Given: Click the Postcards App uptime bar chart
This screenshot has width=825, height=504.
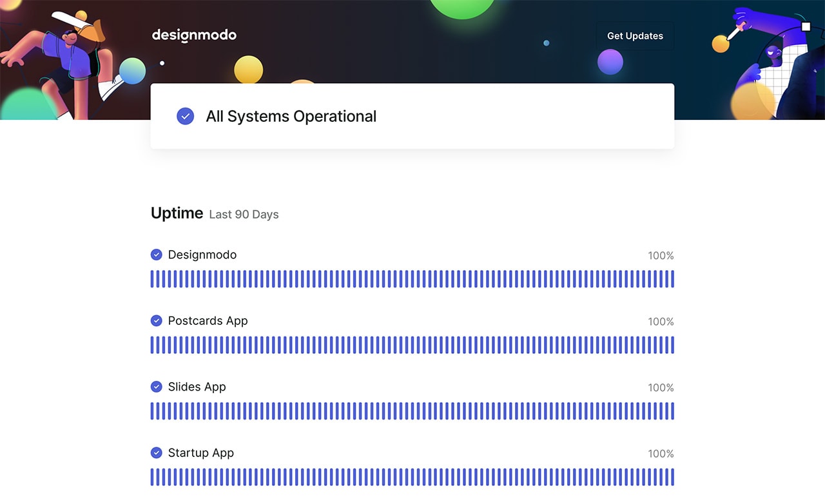Looking at the screenshot, I should click(412, 345).
